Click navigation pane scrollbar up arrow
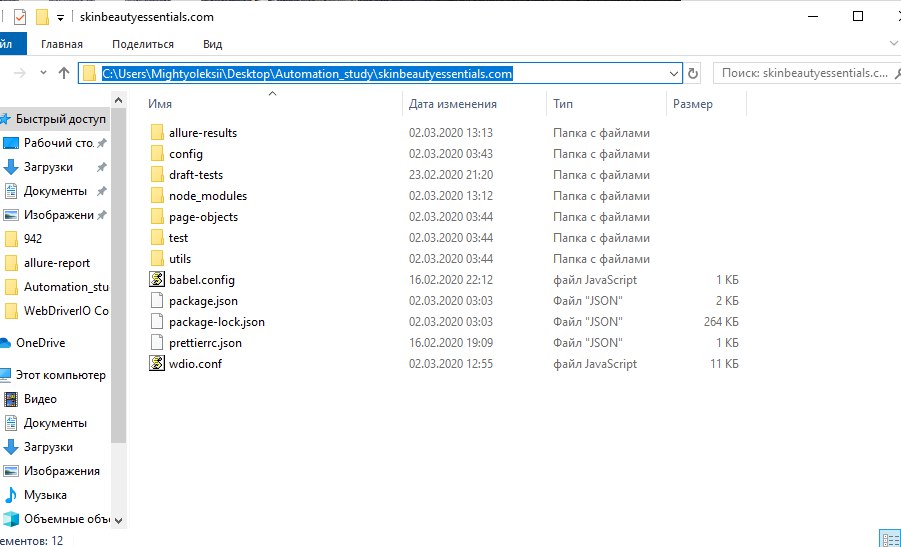The height and width of the screenshot is (547, 901). [x=118, y=101]
